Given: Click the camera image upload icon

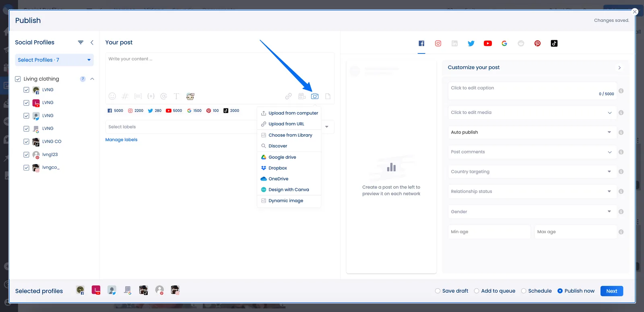Looking at the screenshot, I should 315,96.
